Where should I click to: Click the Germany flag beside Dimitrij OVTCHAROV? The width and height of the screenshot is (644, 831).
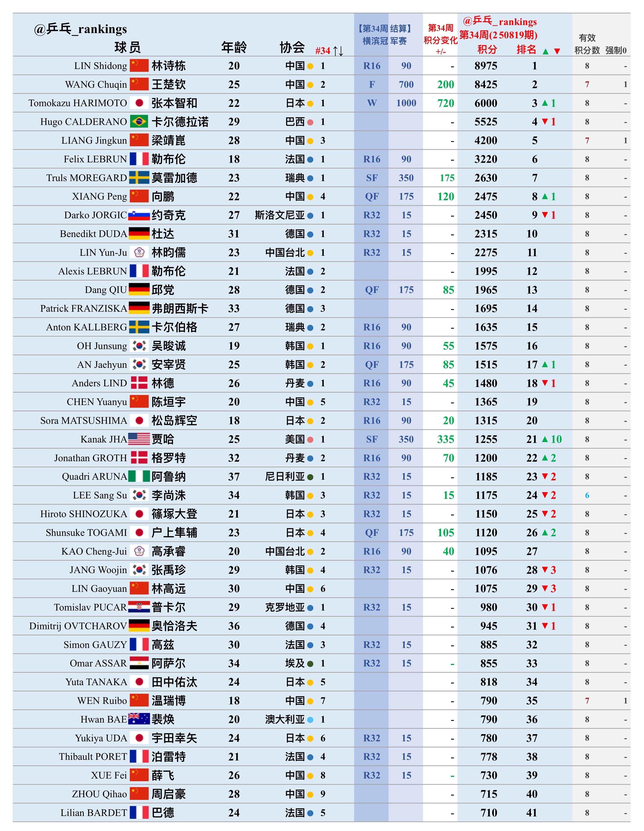point(139,626)
